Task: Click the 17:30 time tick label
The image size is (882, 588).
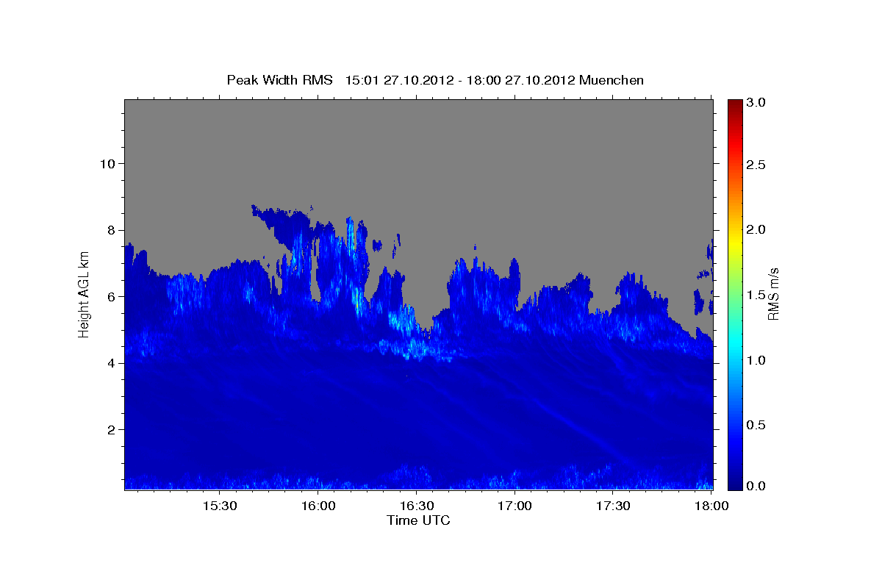Action: [x=613, y=506]
